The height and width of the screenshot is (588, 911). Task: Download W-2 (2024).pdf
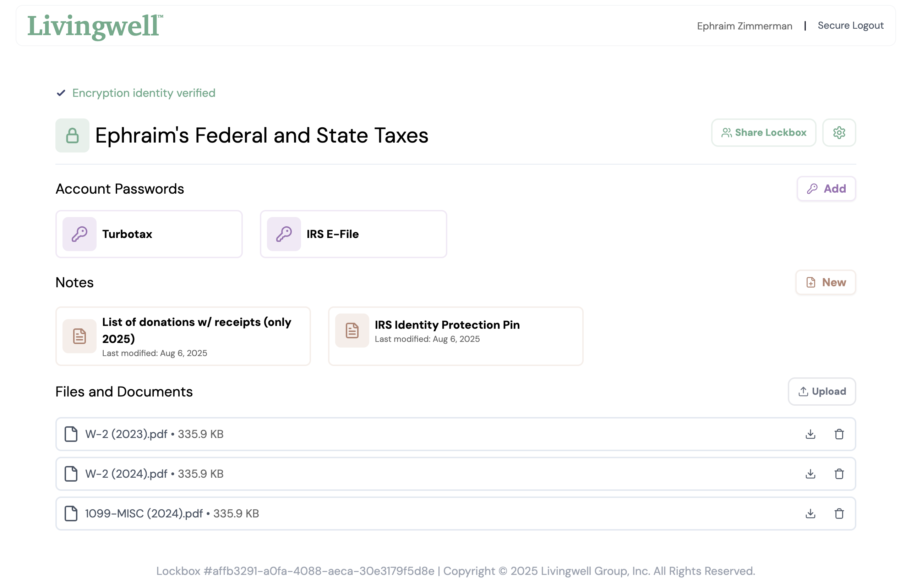click(811, 474)
